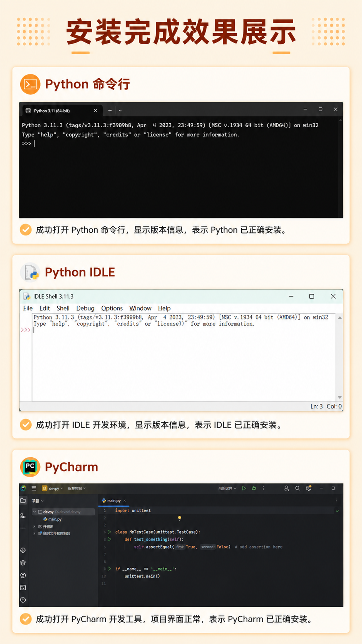Open More Actions dots beside Debug icon
The height and width of the screenshot is (644, 362).
(263, 489)
